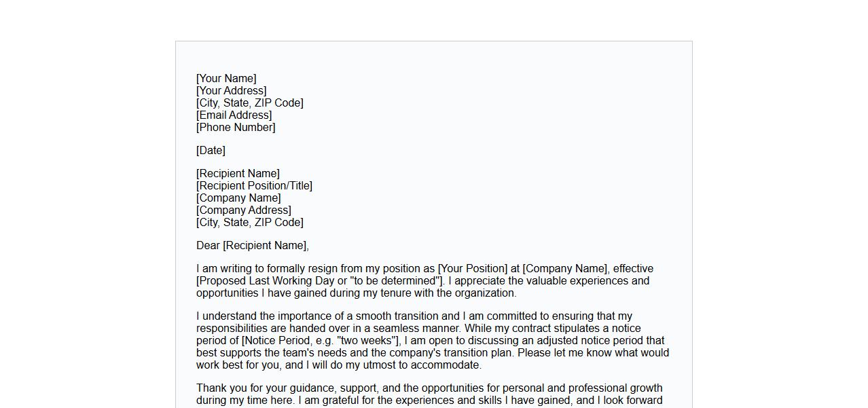Click the [Company Name] address line
The image size is (868, 408).
point(238,198)
